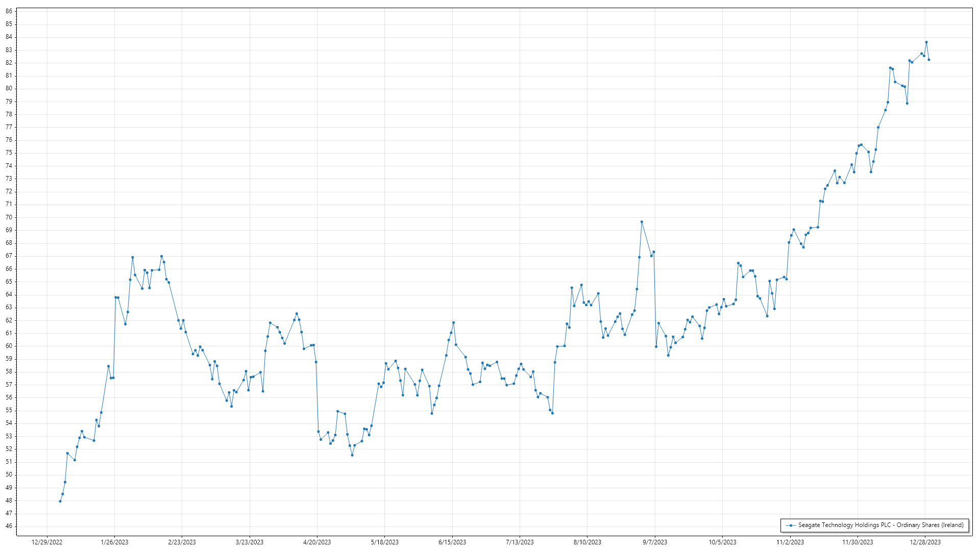This screenshot has height=551, width=980.
Task: Click the 12/28/2023 date axis label
Action: point(925,542)
